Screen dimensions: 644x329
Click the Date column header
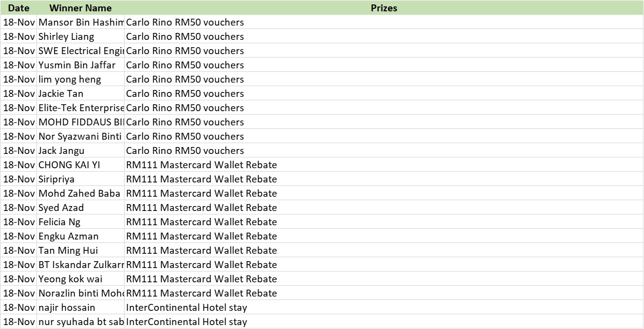tap(19, 8)
